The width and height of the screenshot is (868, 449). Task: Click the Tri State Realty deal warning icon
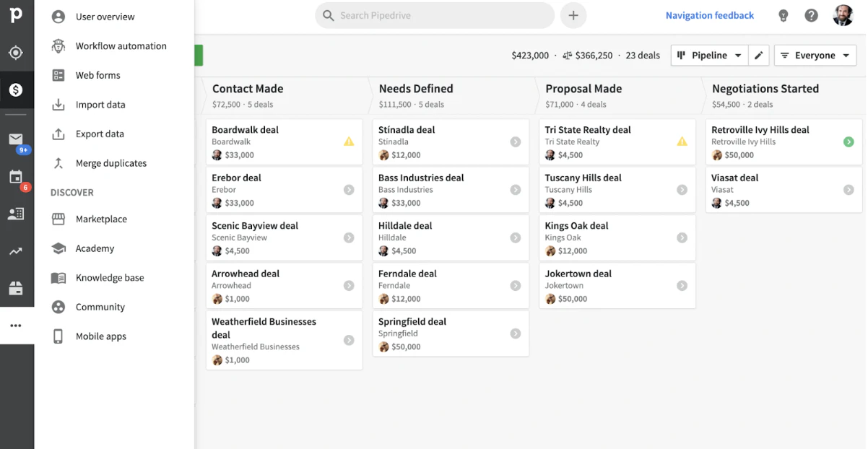coord(682,141)
